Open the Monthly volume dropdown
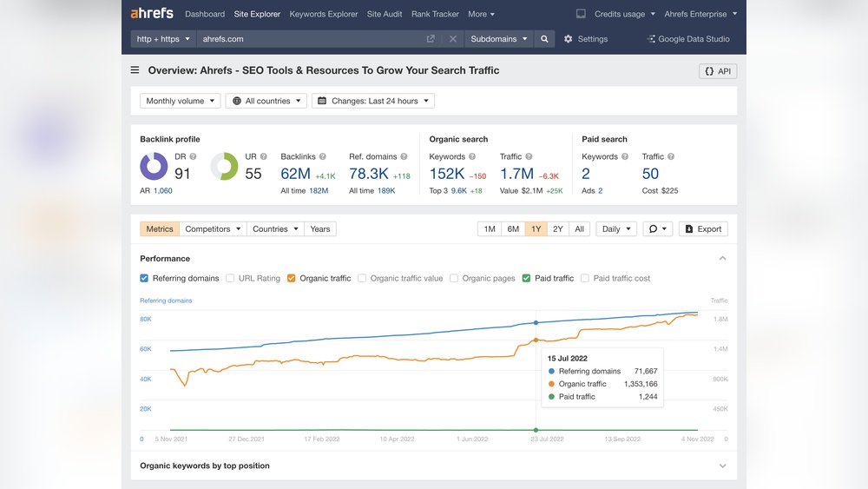The image size is (868, 489). pyautogui.click(x=180, y=101)
